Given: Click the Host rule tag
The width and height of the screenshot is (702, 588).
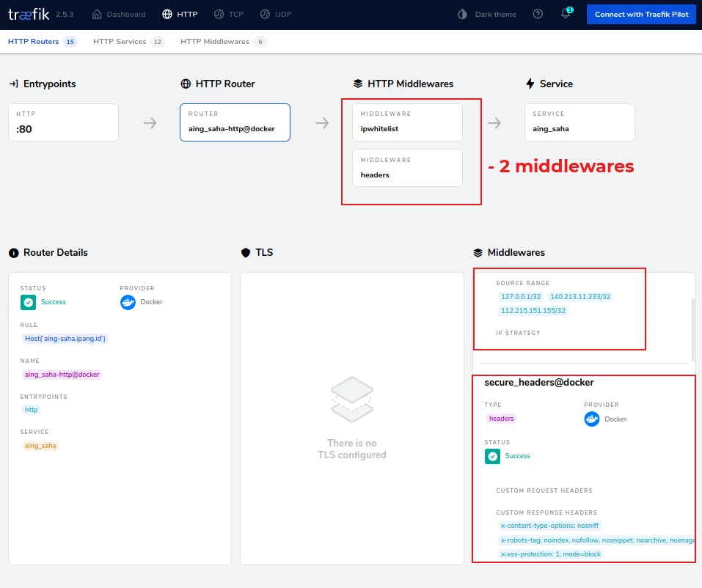Looking at the screenshot, I should point(65,339).
